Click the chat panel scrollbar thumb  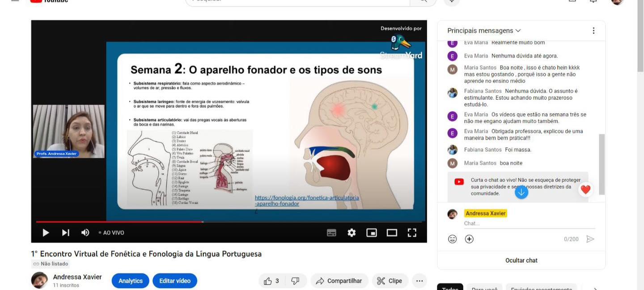pos(602,164)
